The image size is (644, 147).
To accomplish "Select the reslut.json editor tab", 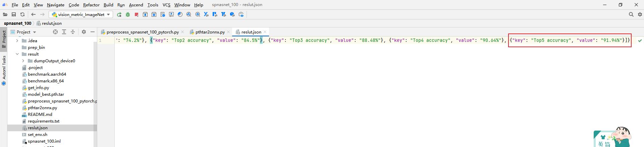I will point(251,32).
